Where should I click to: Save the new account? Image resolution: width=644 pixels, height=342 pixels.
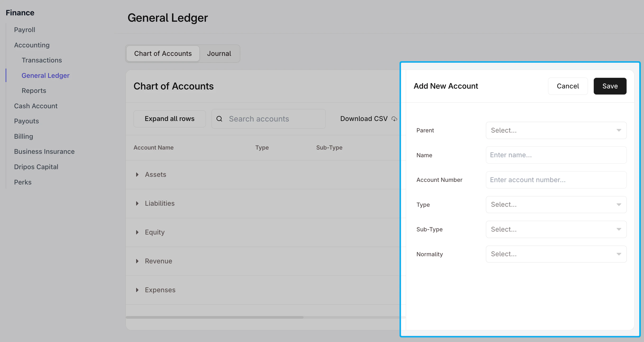click(610, 86)
